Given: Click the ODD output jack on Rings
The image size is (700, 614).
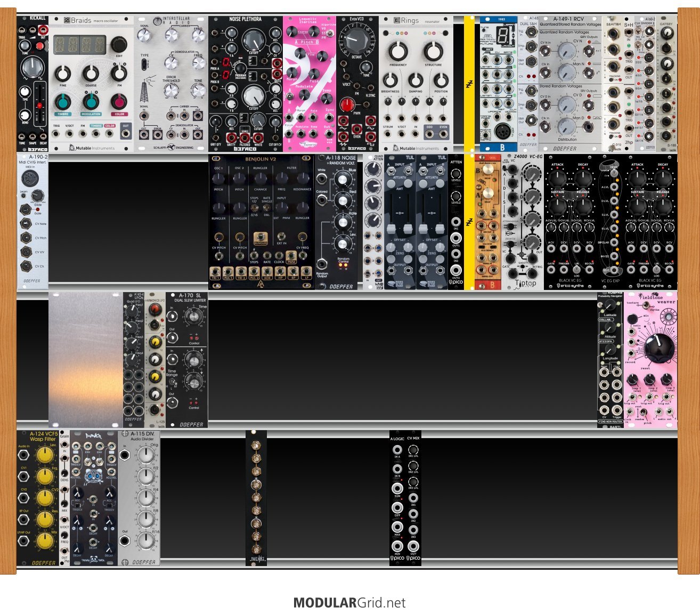Looking at the screenshot, I should pos(429,133).
